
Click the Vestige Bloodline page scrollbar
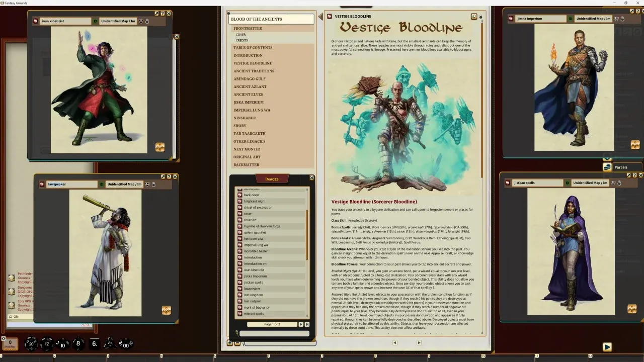click(x=482, y=101)
